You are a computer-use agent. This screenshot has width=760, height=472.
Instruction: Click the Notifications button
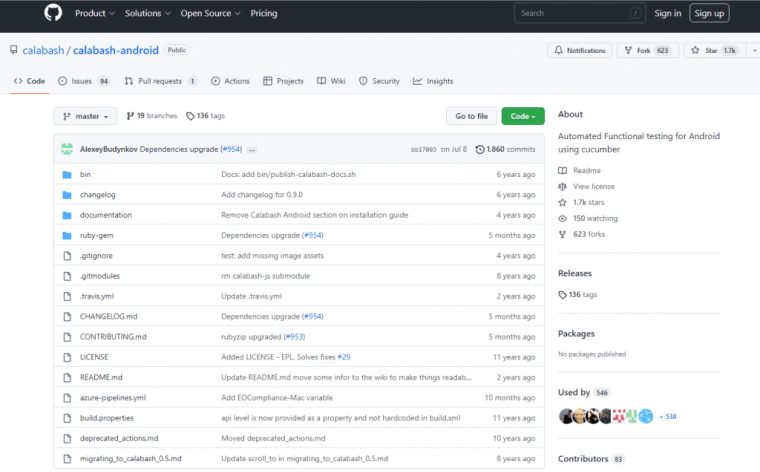point(580,50)
